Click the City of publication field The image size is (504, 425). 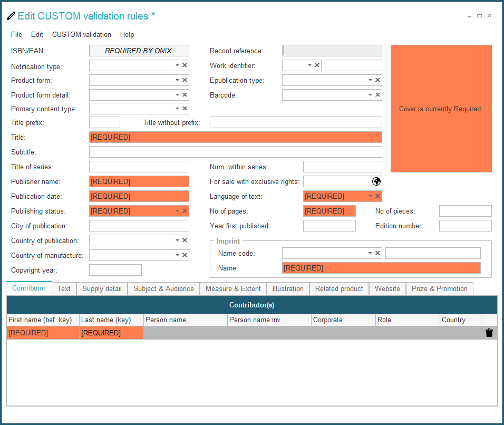pos(139,226)
